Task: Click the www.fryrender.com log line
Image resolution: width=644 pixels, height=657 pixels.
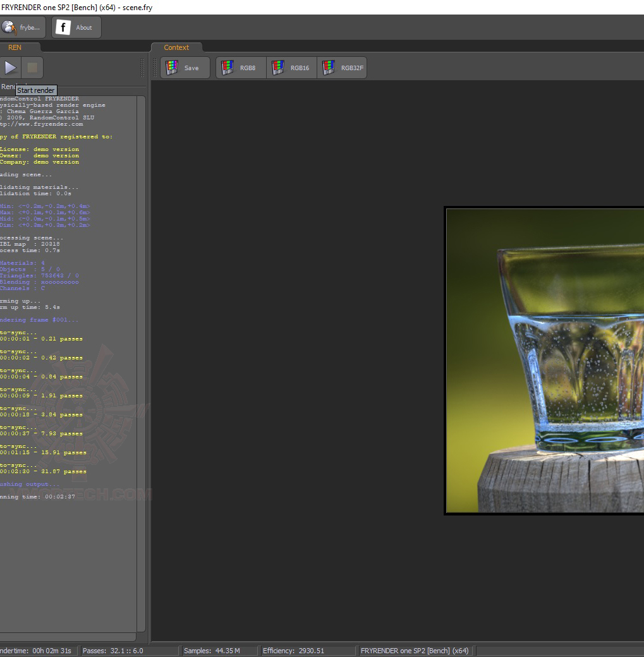Action: (x=42, y=124)
